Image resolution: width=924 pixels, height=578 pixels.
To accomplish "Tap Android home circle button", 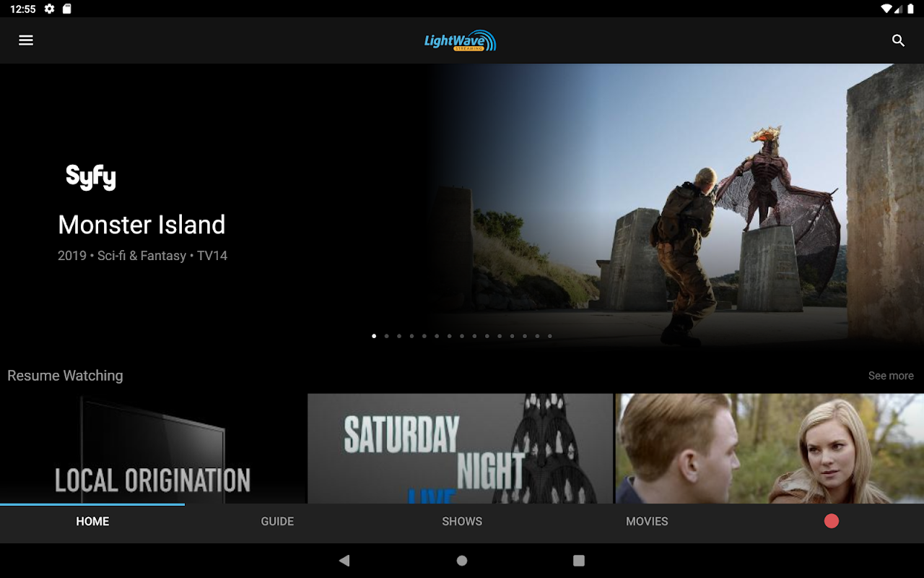I will point(462,560).
